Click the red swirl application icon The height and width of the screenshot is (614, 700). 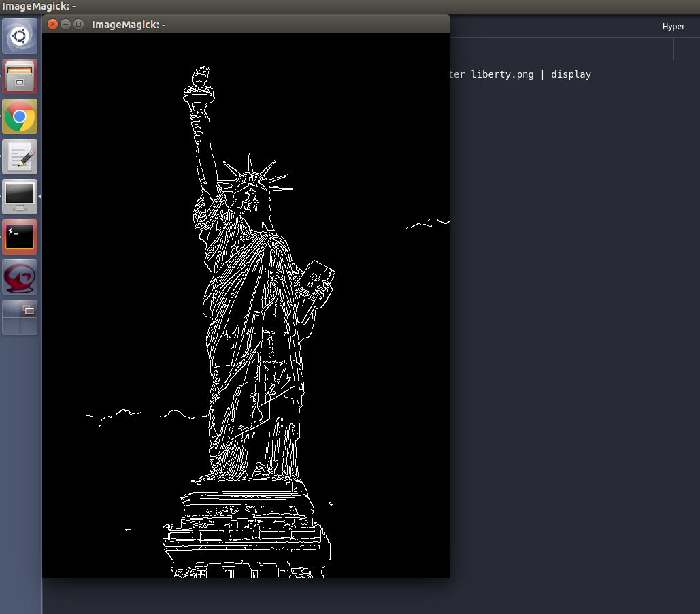[20, 277]
